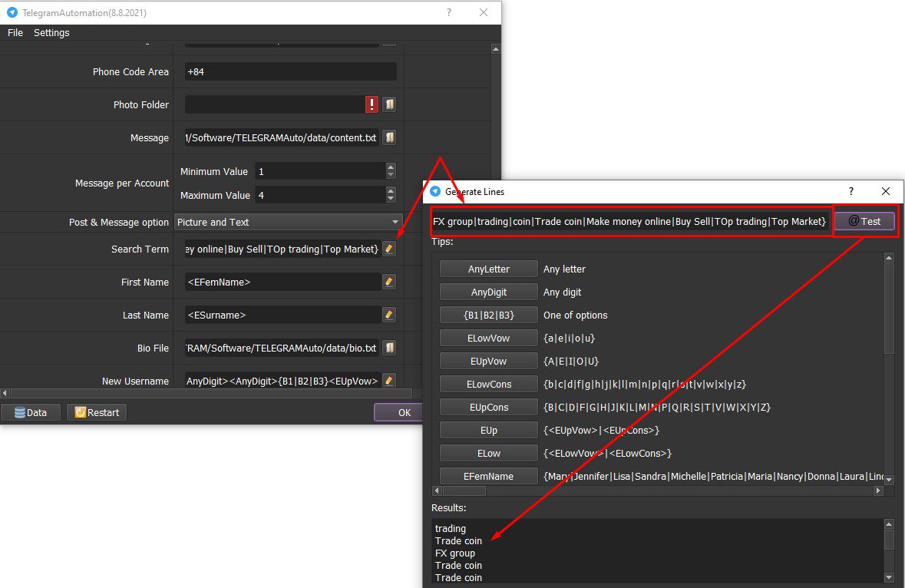Viewport: 905px width, 588px height.
Task: Click scroll down arrow in Results box
Action: pyautogui.click(x=889, y=577)
